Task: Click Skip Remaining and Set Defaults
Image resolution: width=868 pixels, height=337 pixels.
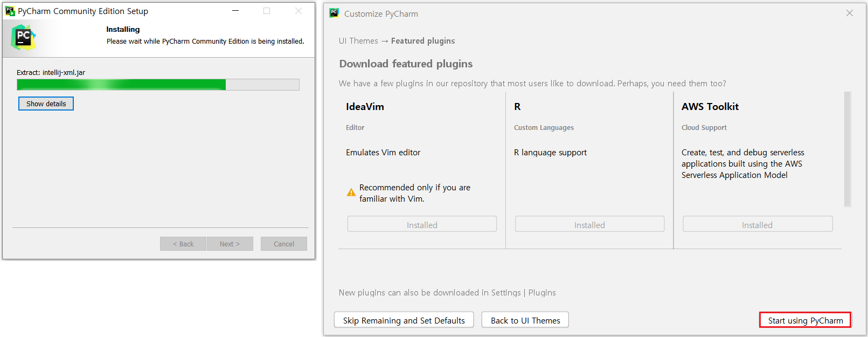Action: 404,320
